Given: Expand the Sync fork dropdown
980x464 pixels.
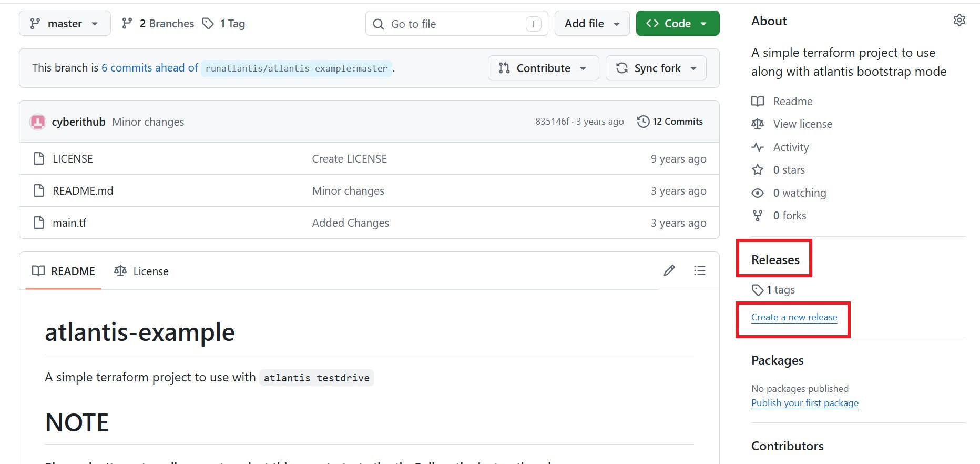Looking at the screenshot, I should pos(656,68).
